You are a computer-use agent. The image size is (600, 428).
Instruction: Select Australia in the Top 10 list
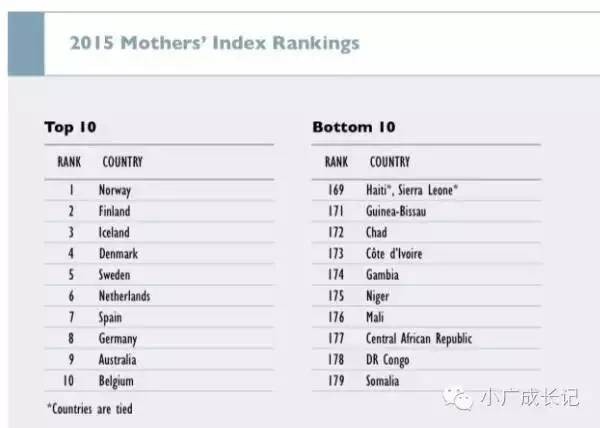(118, 359)
